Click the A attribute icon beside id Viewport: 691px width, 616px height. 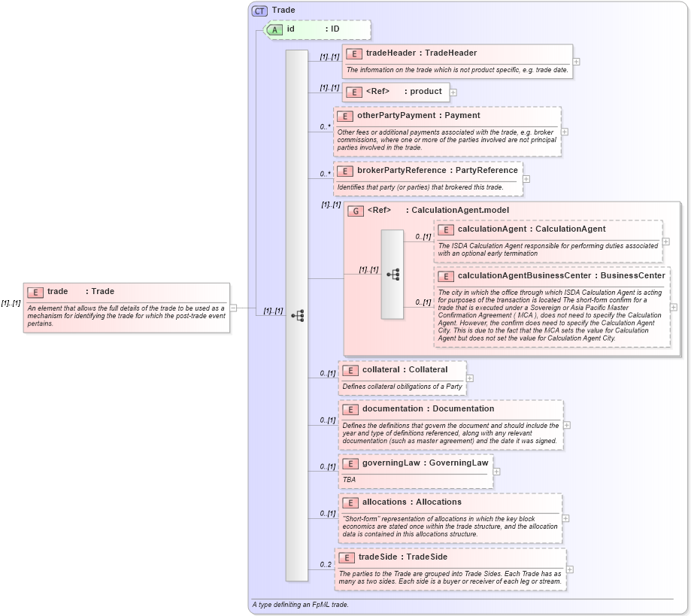pos(274,30)
